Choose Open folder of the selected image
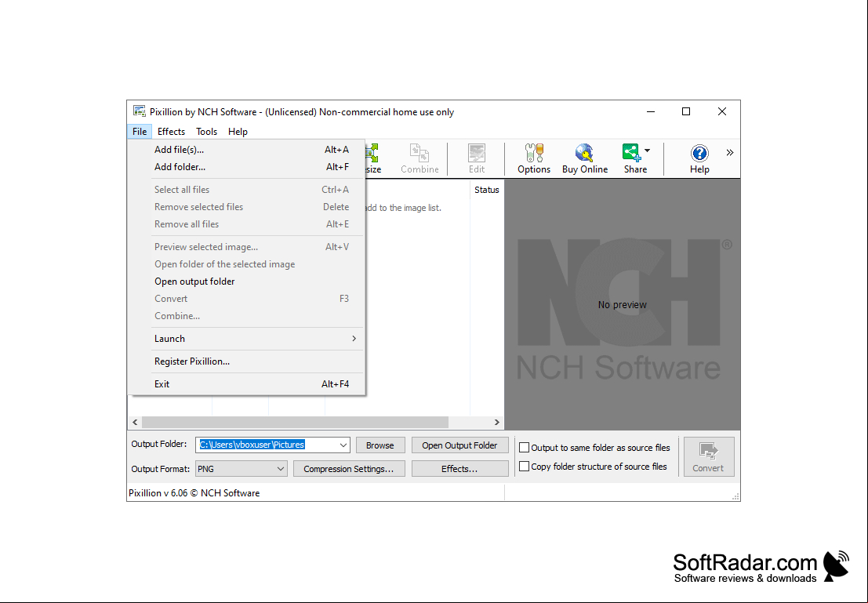The width and height of the screenshot is (868, 603). click(246, 264)
